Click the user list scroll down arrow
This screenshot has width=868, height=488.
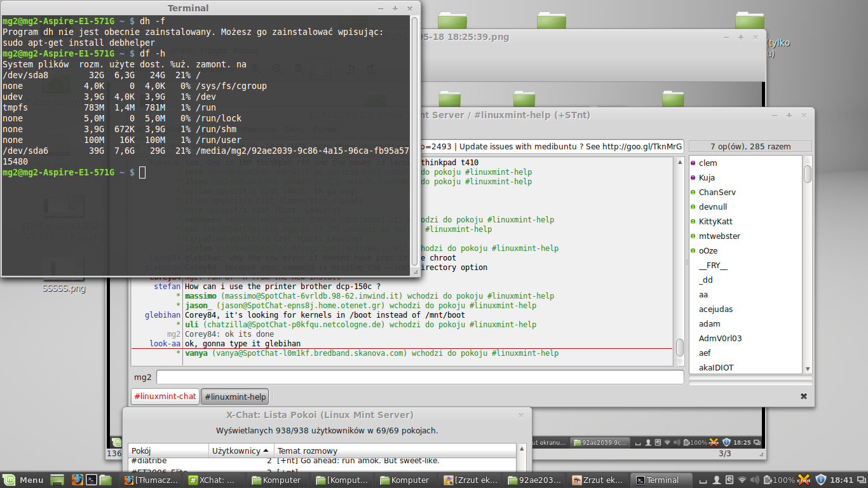pyautogui.click(x=808, y=369)
